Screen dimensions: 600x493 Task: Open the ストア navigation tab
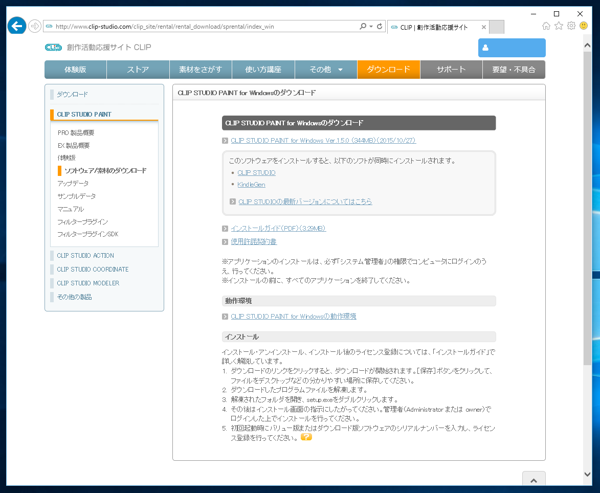click(x=138, y=70)
